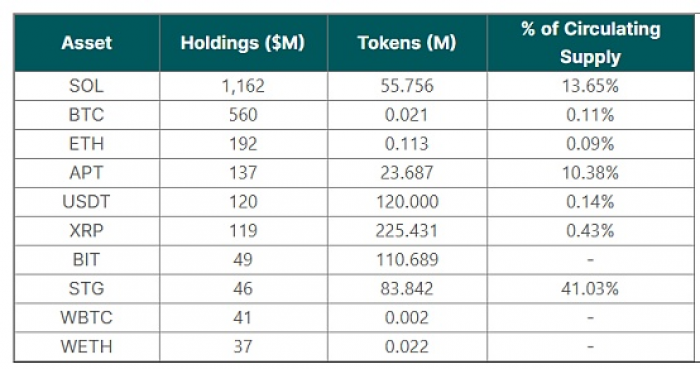The width and height of the screenshot is (700, 369).
Task: Select the SOL asset cell
Action: click(x=87, y=86)
